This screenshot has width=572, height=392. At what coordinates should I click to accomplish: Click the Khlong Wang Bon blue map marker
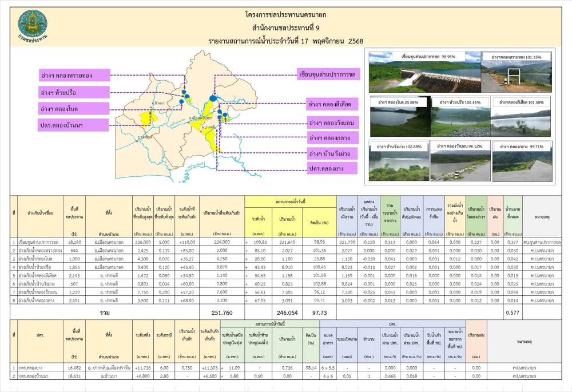click(x=224, y=114)
